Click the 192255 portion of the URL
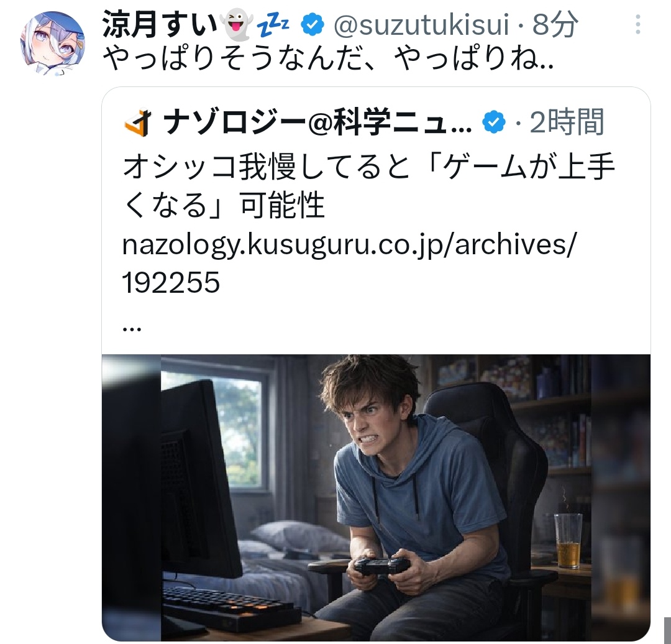 click(171, 283)
